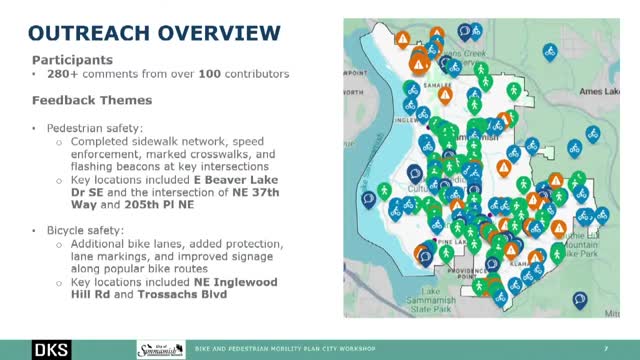Click the orange warning pin beside the Sahalee label
This screenshot has width=640, height=360.
point(445,95)
